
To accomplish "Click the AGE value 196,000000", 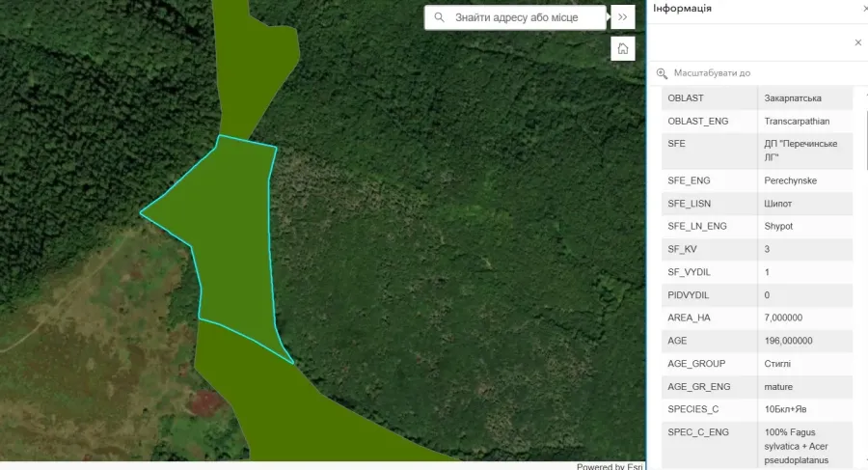I will pos(788,341).
